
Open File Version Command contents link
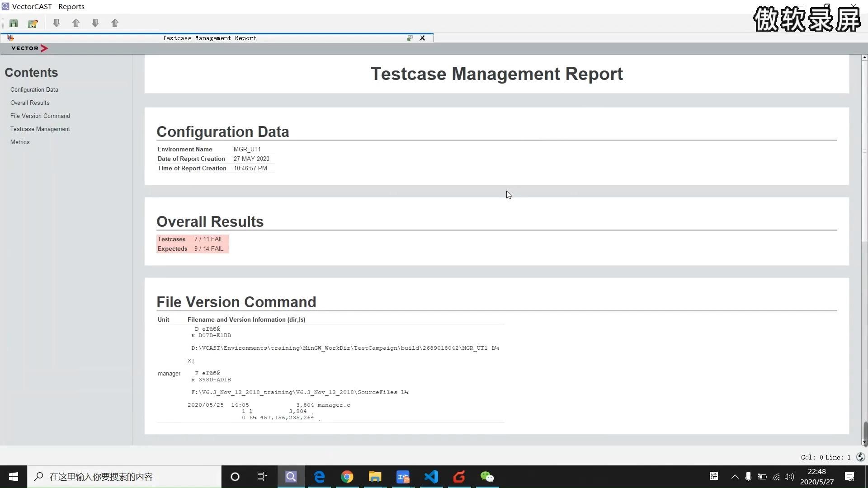pos(40,116)
